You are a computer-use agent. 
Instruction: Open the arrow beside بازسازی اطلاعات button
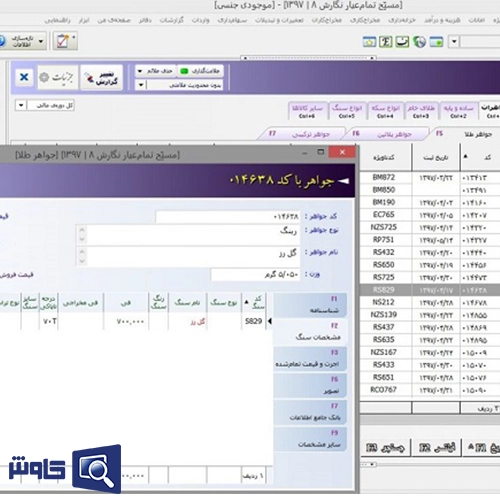41,41
